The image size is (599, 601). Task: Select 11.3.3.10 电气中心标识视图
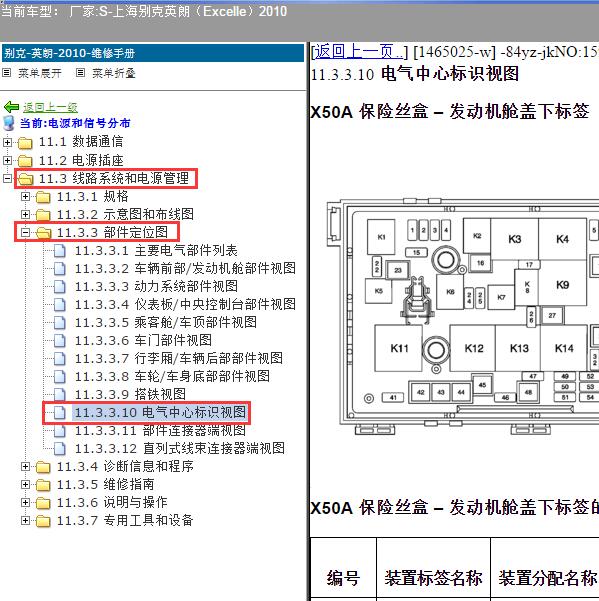coord(160,412)
